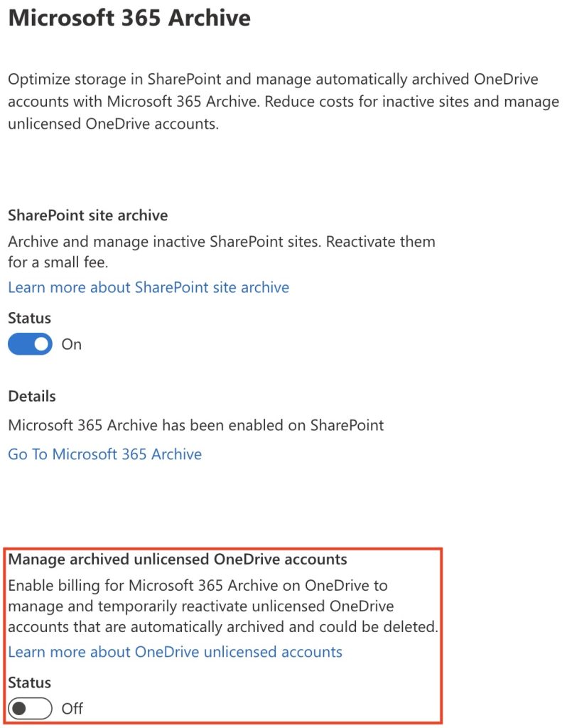This screenshot has width=567, height=728.
Task: Click the Microsoft 365 Archive page title
Action: [x=129, y=17]
